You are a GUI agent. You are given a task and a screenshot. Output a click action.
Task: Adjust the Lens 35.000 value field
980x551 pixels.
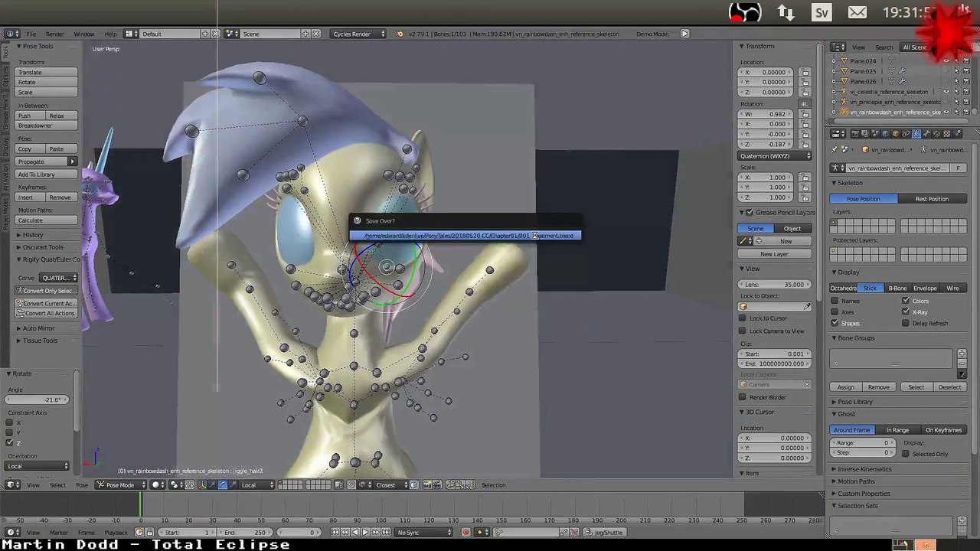[x=775, y=285]
